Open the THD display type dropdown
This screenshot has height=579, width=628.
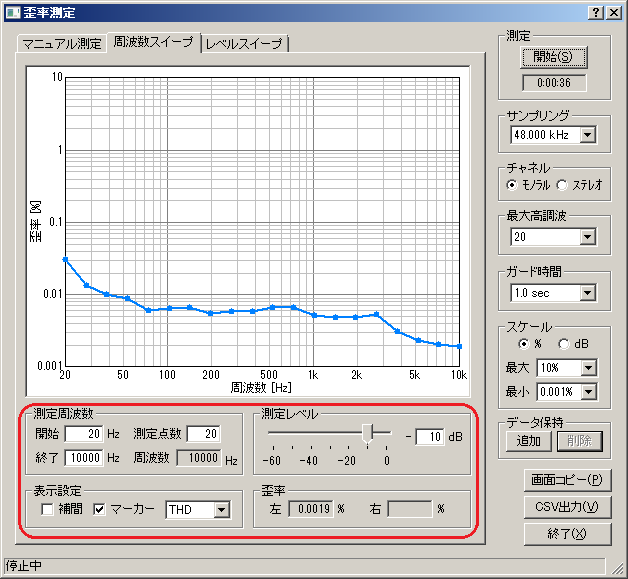221,510
